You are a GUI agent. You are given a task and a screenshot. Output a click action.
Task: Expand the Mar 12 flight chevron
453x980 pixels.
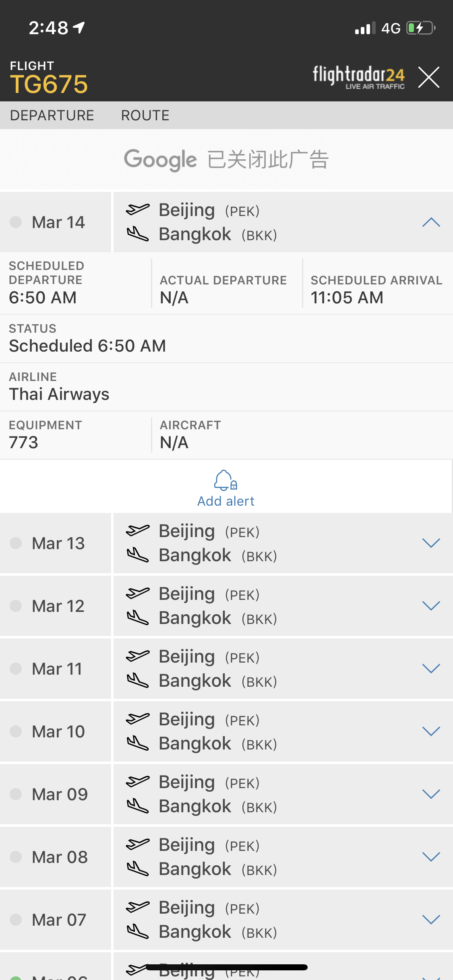431,606
